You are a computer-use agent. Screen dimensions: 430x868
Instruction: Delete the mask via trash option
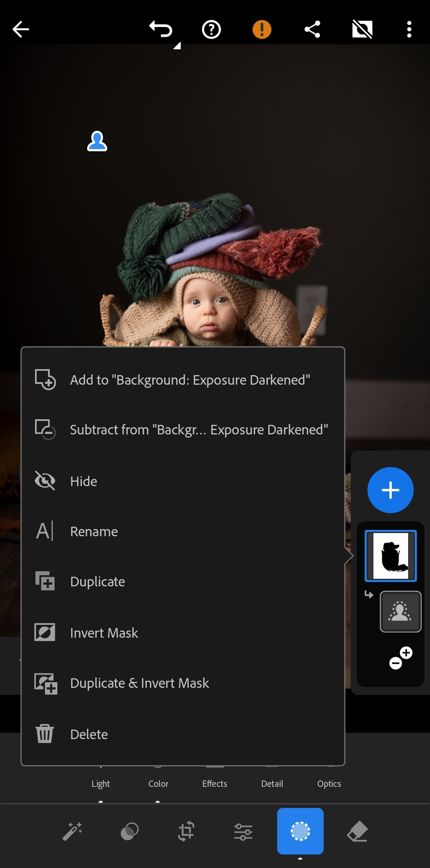[89, 734]
